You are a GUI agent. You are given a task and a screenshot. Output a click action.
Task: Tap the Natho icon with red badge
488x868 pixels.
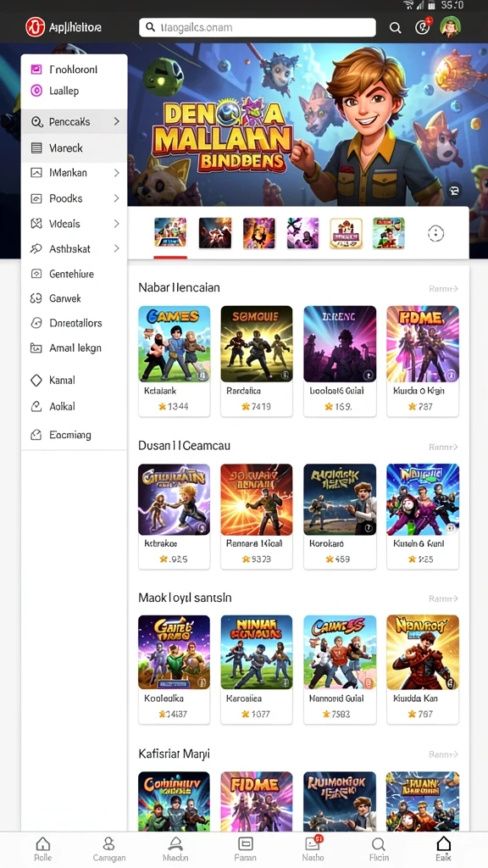click(x=313, y=843)
